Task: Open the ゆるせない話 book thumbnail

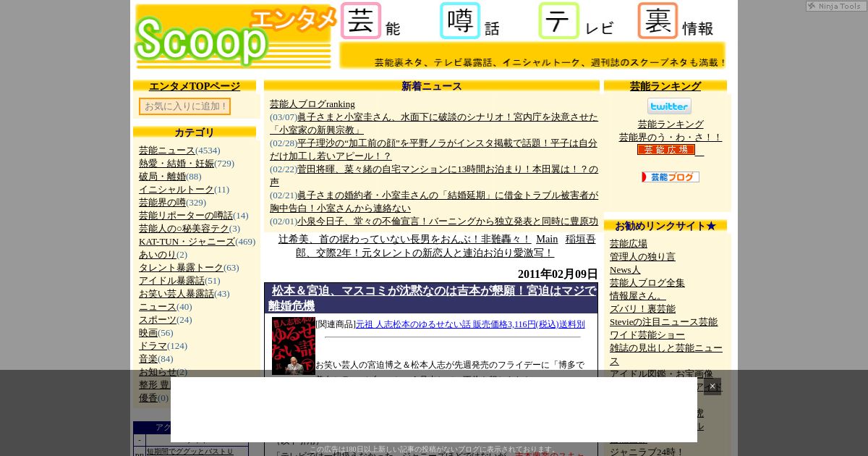Action: click(293, 346)
